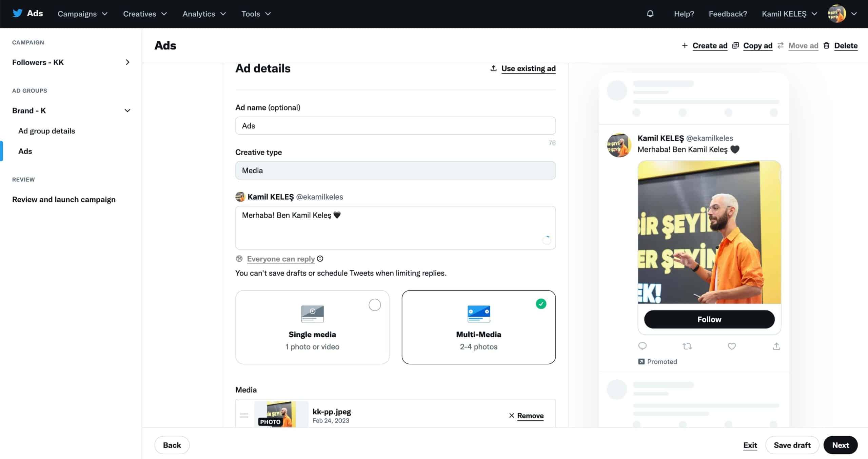
Task: Click the Promoted label icon in preview
Action: tap(641, 361)
